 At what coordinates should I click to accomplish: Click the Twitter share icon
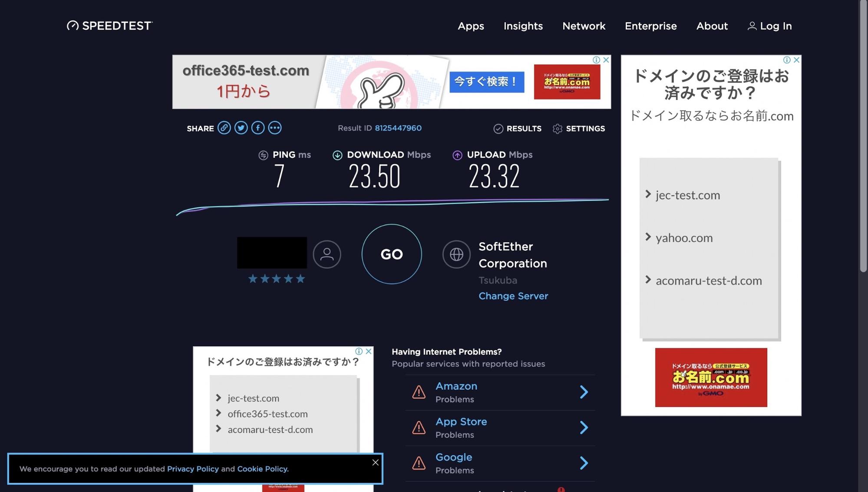point(241,128)
